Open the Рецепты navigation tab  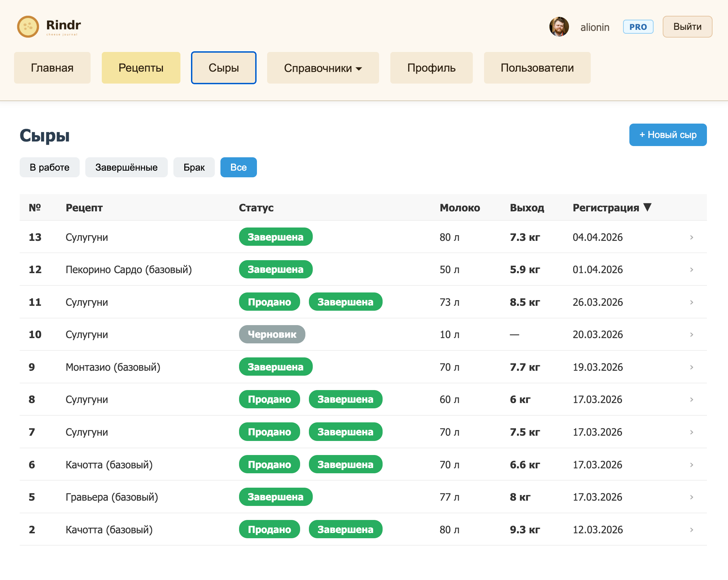coord(141,68)
